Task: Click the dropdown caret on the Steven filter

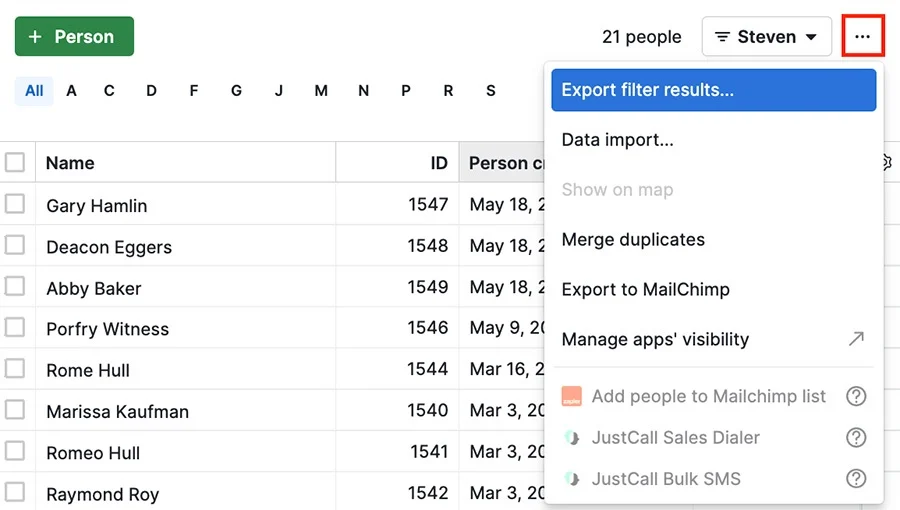Action: click(x=811, y=38)
